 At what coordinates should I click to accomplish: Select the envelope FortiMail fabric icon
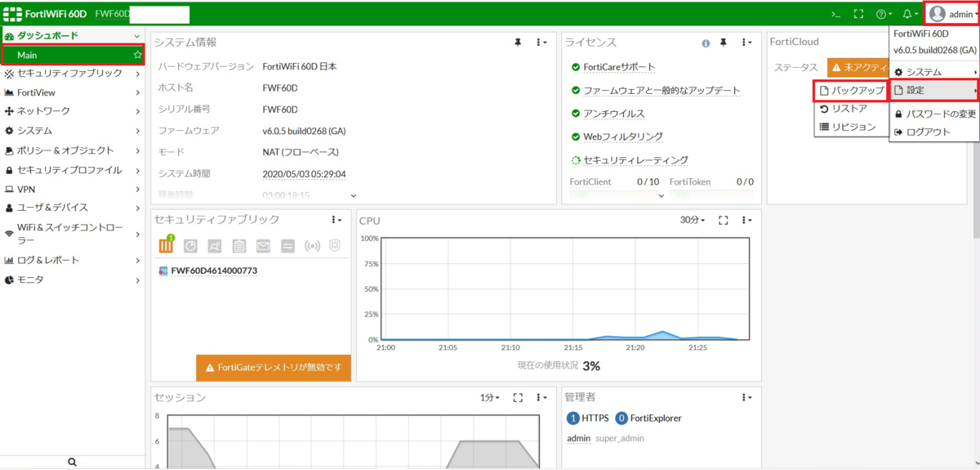pyautogui.click(x=263, y=245)
